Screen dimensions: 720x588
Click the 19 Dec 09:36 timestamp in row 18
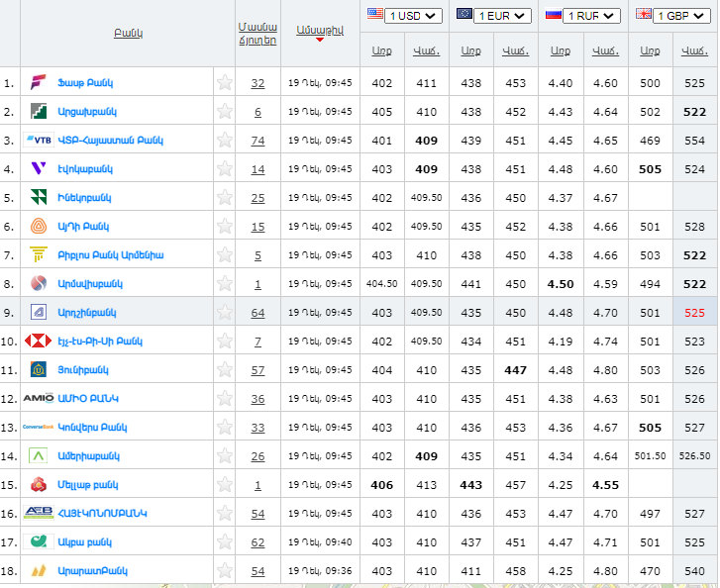320,570
